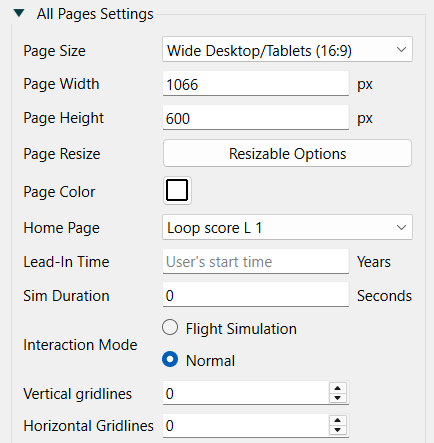The image size is (434, 443).
Task: Click into the Page Width field
Action: tap(256, 83)
